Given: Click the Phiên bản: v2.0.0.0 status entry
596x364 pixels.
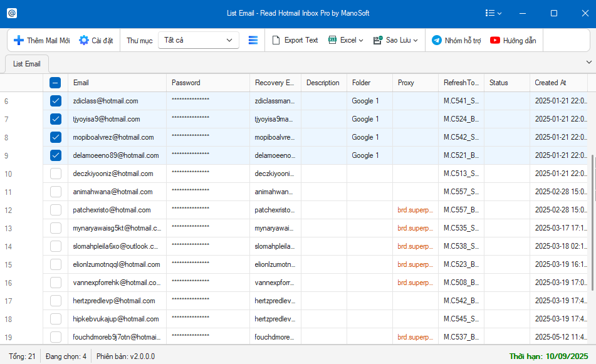Looking at the screenshot, I should 125,356.
